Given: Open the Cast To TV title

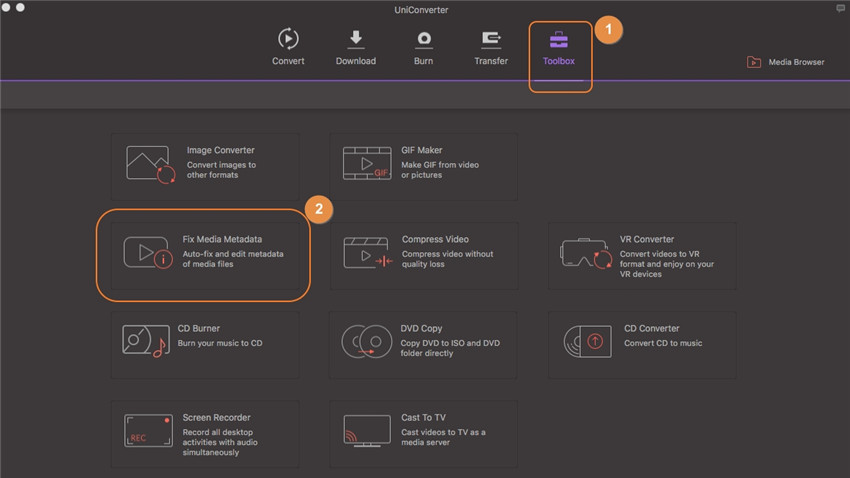Looking at the screenshot, I should coord(423,417).
